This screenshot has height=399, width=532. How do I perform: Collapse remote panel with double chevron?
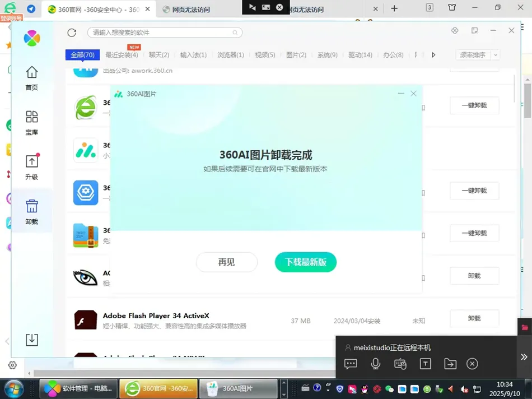coord(524,357)
